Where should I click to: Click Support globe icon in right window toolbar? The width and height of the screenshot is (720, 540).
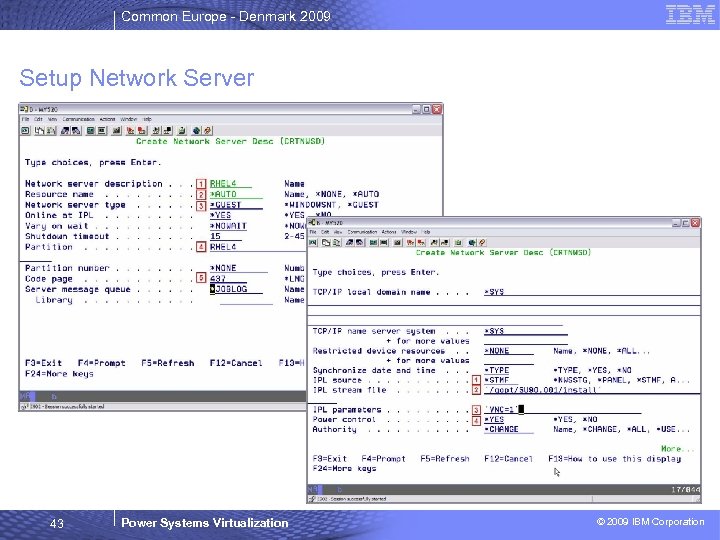[472, 242]
